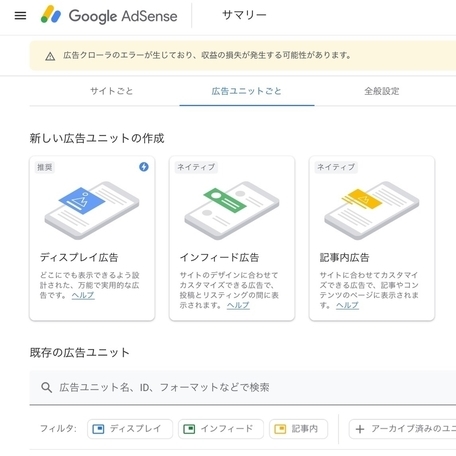Toggle the インフィード filter chip
The image size is (456, 456).
pyautogui.click(x=221, y=429)
